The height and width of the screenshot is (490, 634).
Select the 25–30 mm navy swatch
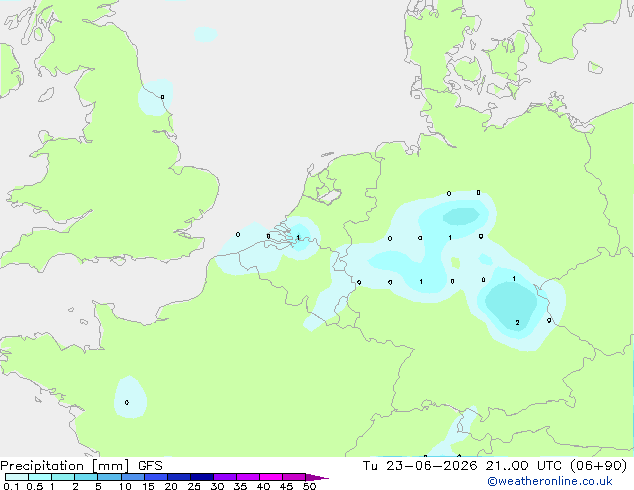click(x=201, y=477)
